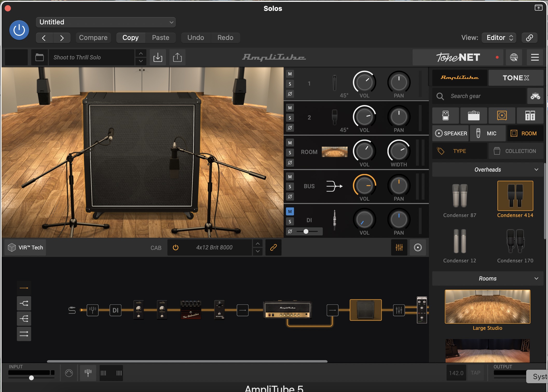Select the split-path routing icon

(x=24, y=303)
